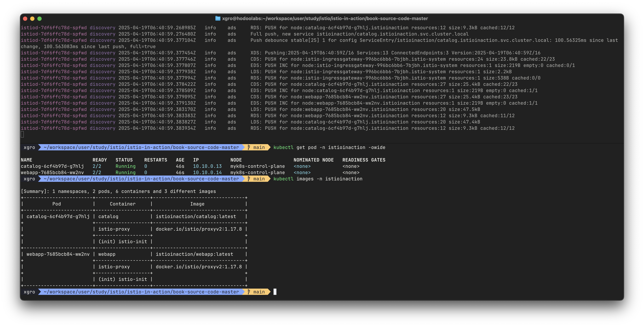Click the 'Full push, new service' log line
The width and height of the screenshot is (644, 327).
point(245,34)
